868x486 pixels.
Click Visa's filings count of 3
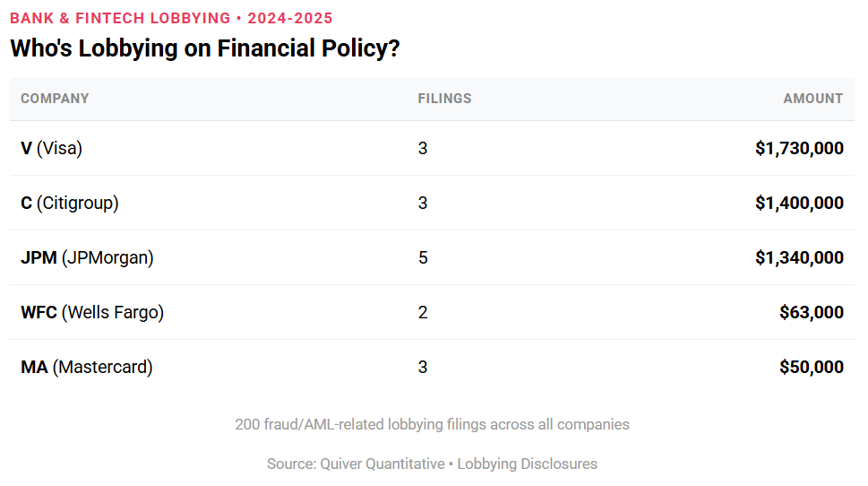coord(423,148)
